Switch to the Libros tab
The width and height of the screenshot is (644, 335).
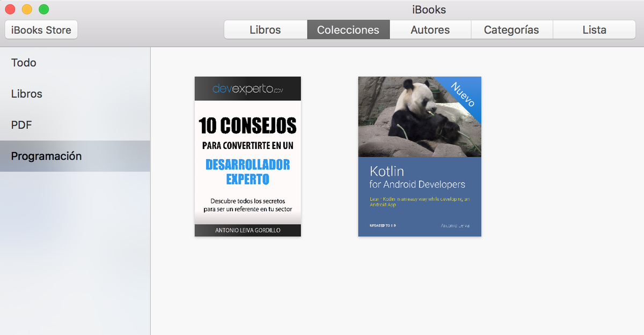tap(265, 30)
